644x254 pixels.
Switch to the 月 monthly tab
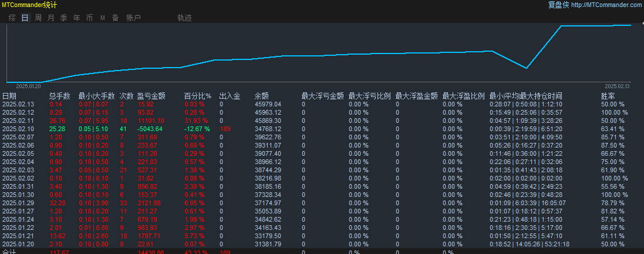pos(51,18)
